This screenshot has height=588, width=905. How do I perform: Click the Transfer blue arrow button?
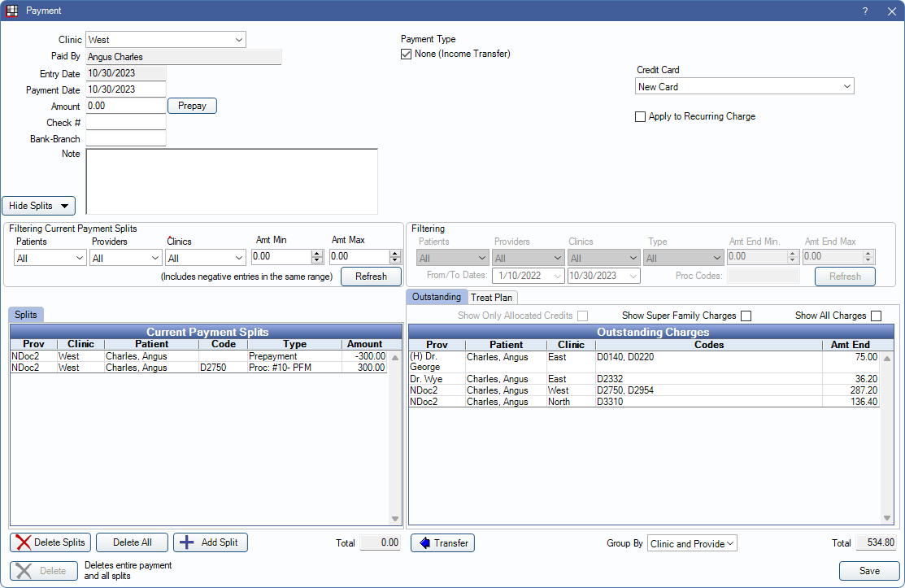tap(442, 542)
